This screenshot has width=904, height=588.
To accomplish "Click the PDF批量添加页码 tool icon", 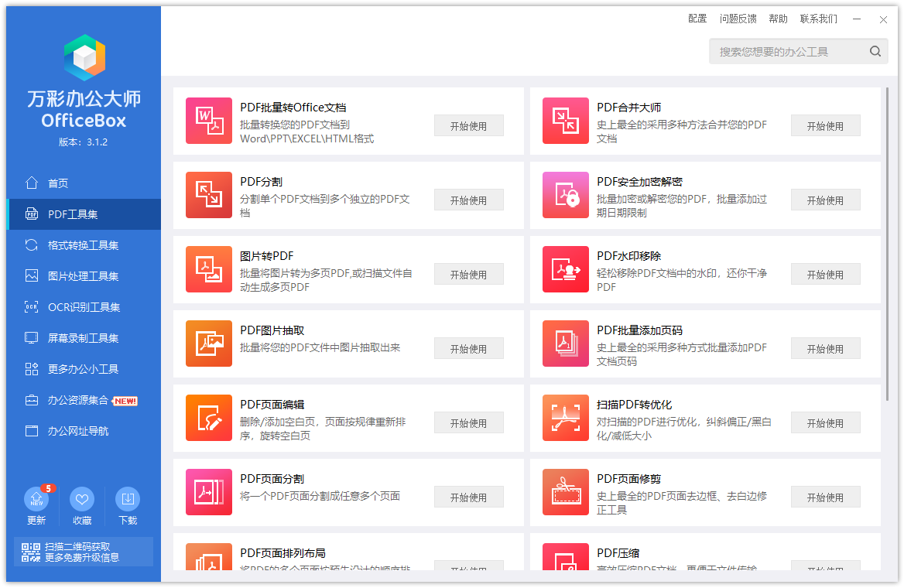I will 566,344.
